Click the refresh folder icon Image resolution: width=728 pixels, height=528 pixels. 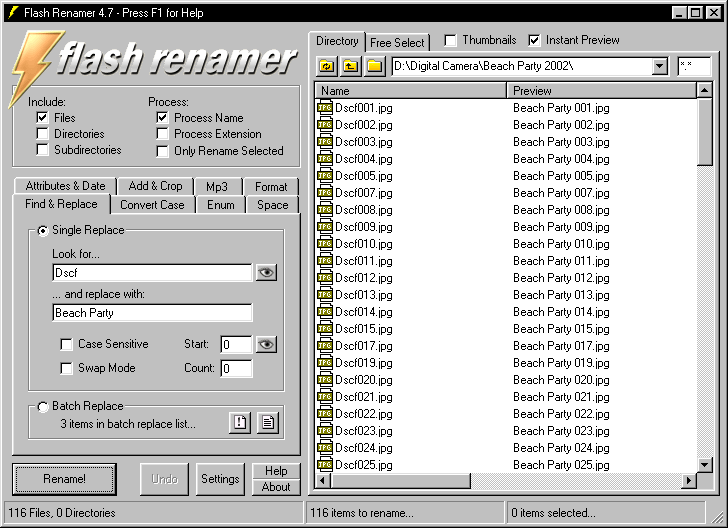pos(327,66)
